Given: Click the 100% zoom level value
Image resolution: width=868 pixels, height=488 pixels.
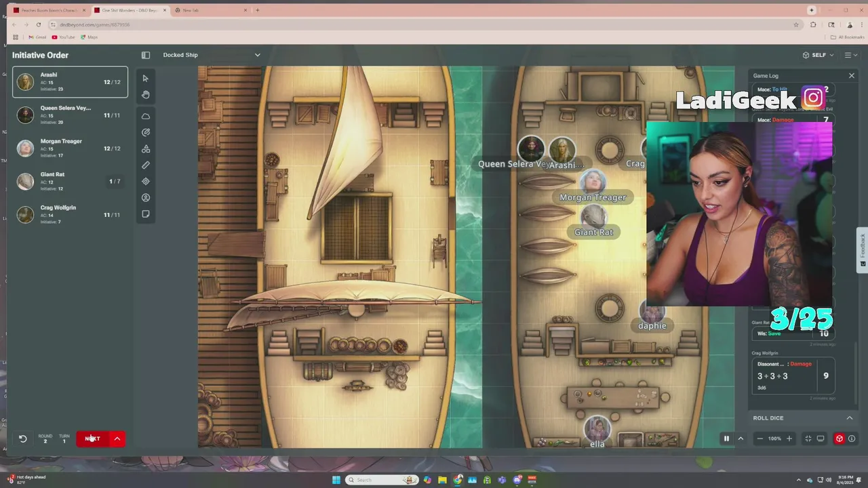Looking at the screenshot, I should pyautogui.click(x=774, y=439).
